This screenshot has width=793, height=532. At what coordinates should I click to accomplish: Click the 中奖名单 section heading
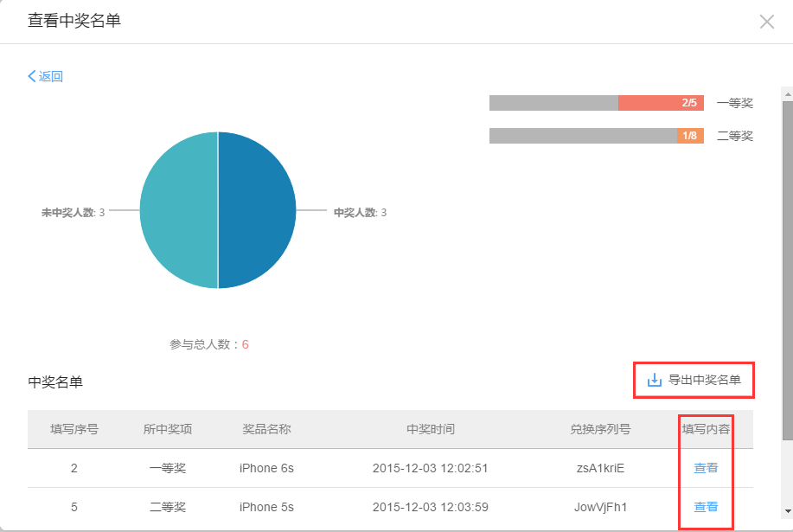click(55, 381)
